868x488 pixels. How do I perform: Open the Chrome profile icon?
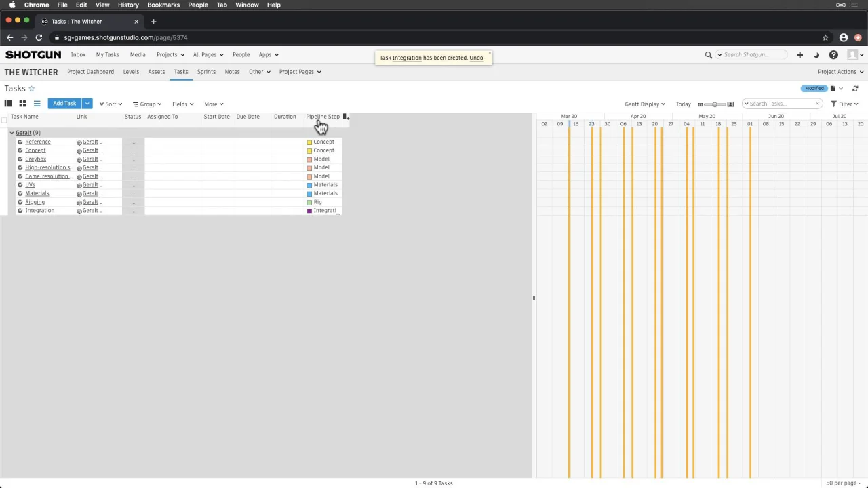point(844,37)
